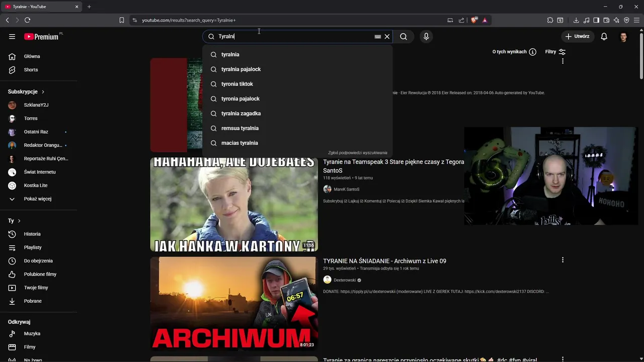Show O tych wynikach info

tap(514, 52)
